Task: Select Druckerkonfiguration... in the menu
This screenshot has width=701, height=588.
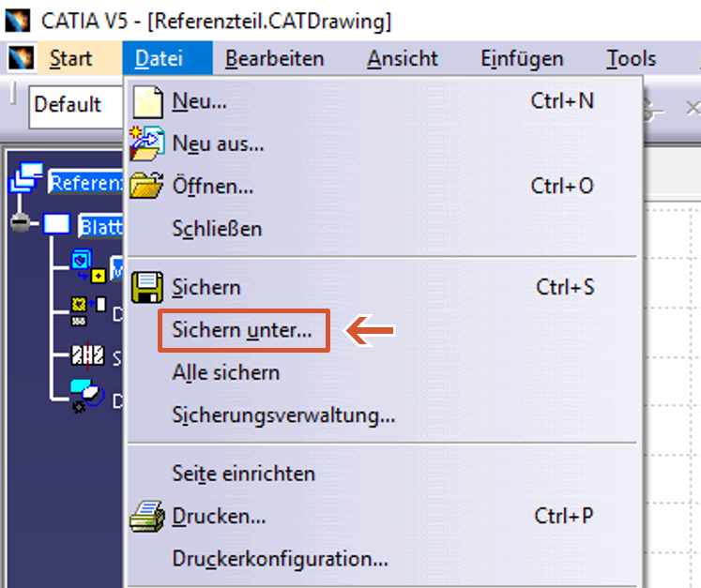Action: click(280, 559)
